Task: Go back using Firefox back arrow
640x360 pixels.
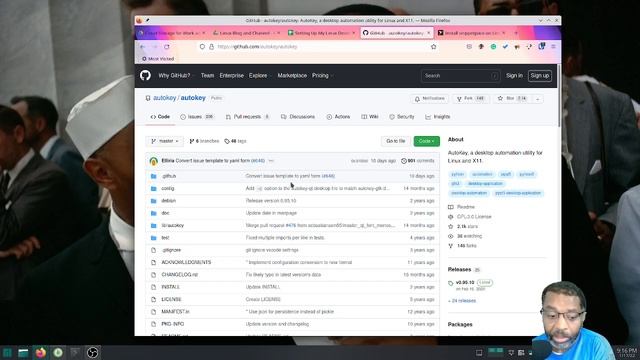Action: tap(142, 47)
